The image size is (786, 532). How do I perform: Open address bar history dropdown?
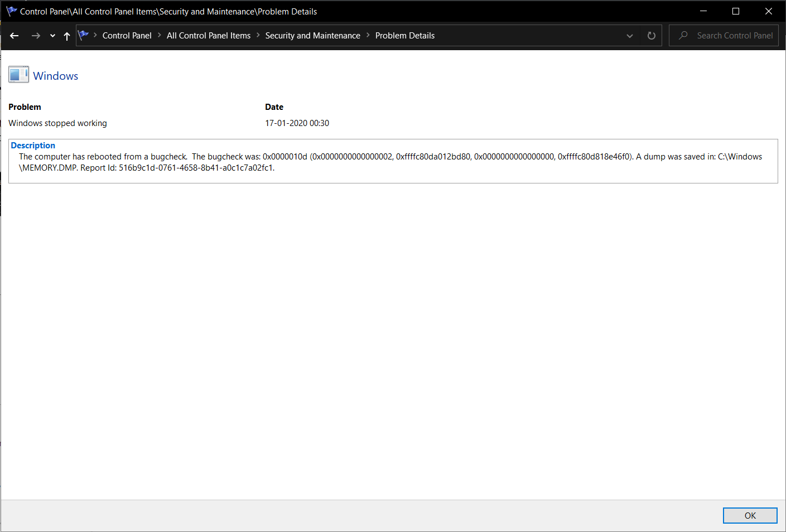click(630, 36)
